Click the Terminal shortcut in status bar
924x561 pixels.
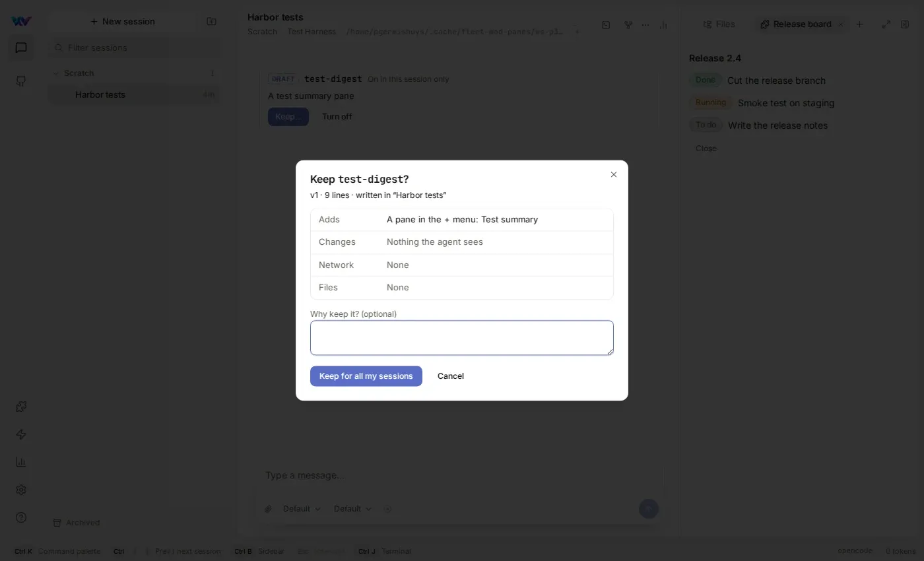tap(385, 551)
